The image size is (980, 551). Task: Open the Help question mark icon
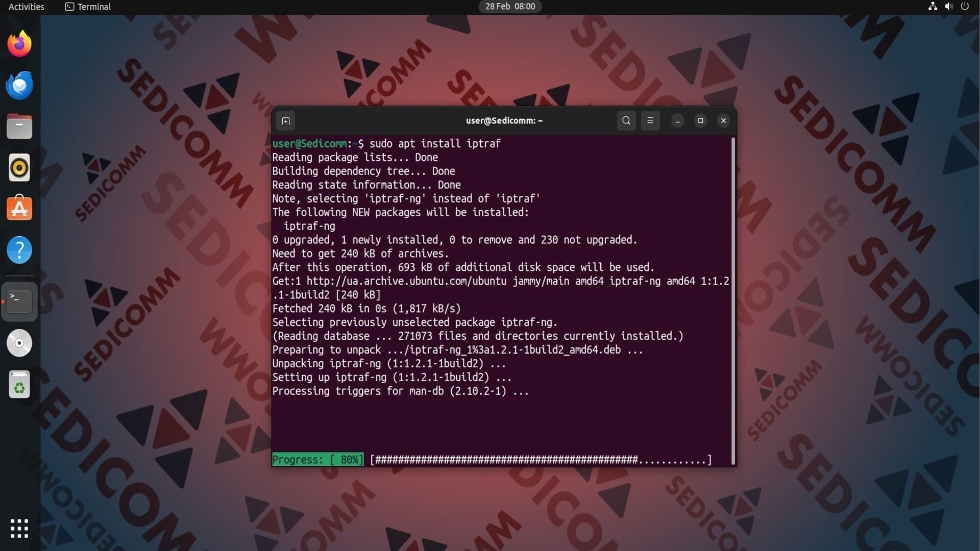click(x=19, y=250)
